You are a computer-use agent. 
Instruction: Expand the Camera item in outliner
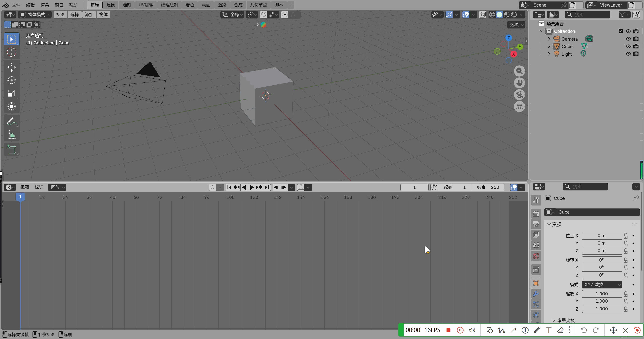549,39
